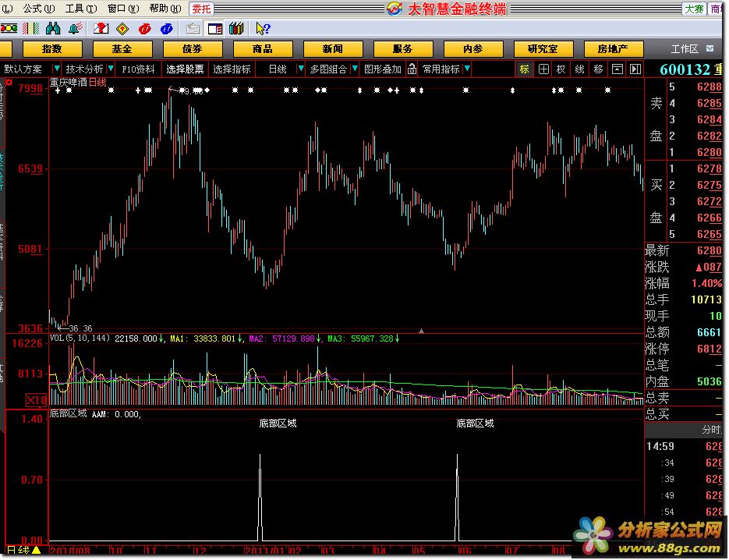Open the 工作区 dropdown arrow
Screen dimensions: 729x560
tap(710, 48)
